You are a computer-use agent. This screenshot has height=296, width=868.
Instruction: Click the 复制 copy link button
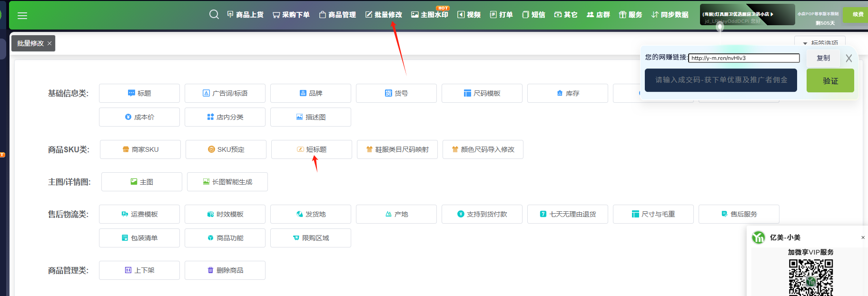click(823, 58)
